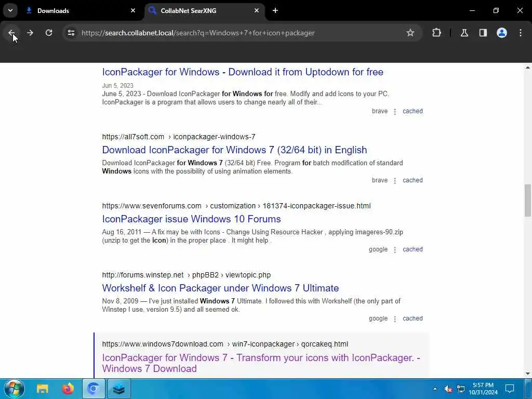
Task: View site information icon in address bar
Action: (x=71, y=33)
